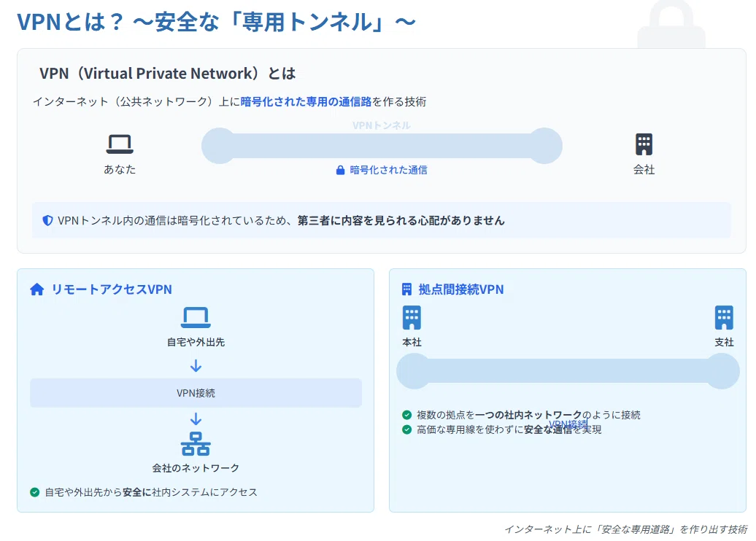Click the laptop icon above あなた
The image size is (756, 541).
120,144
